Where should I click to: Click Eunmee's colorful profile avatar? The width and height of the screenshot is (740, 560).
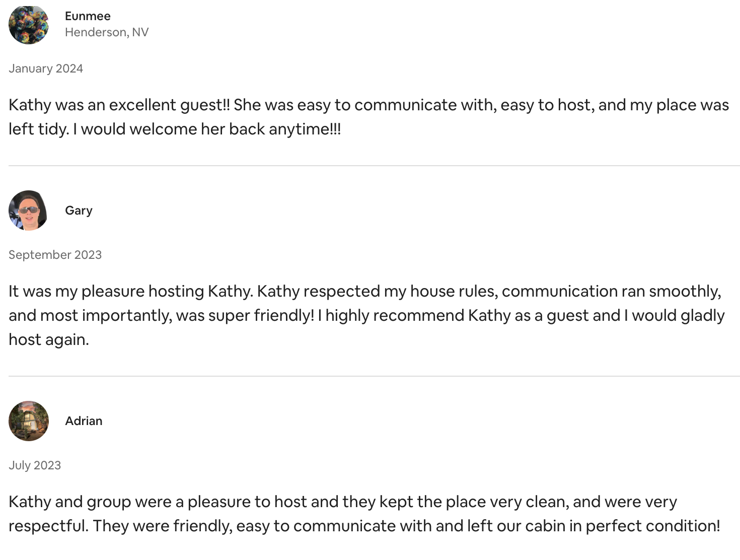29,24
